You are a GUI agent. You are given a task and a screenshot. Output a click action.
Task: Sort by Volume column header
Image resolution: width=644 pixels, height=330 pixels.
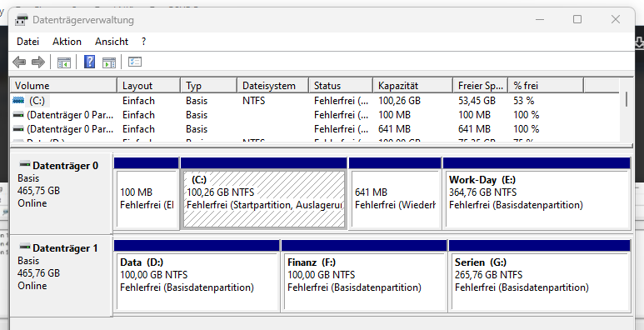coord(63,86)
